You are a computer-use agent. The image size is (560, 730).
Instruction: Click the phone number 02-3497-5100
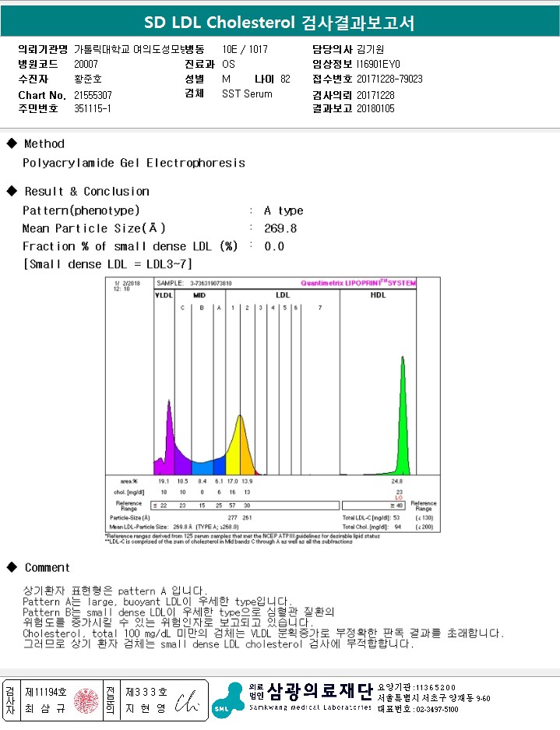click(x=435, y=710)
